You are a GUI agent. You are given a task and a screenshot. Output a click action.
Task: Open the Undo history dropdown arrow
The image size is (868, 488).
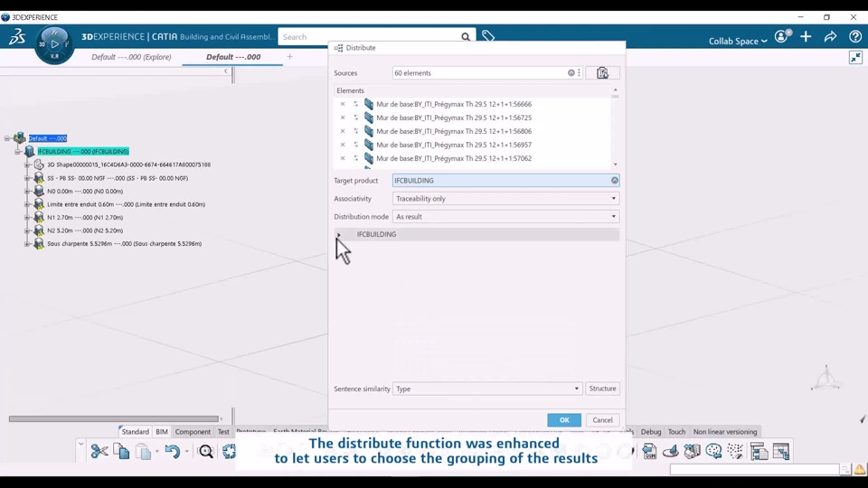pos(186,452)
